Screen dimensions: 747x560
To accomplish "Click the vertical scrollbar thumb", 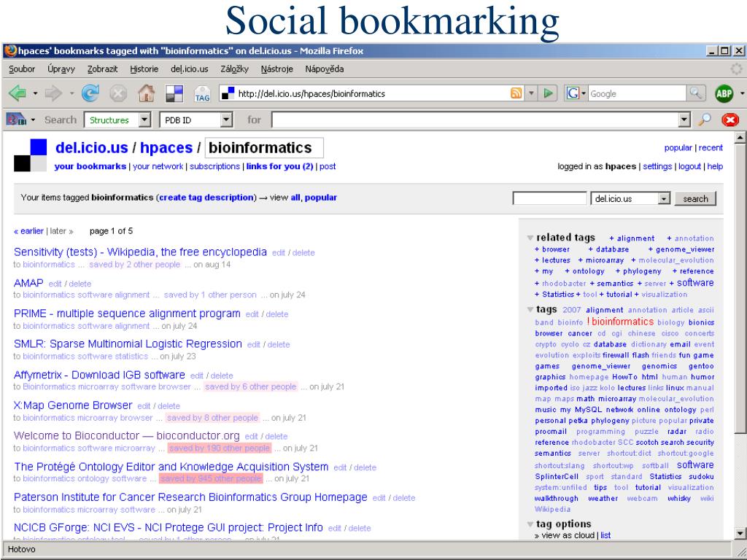I will (x=740, y=289).
